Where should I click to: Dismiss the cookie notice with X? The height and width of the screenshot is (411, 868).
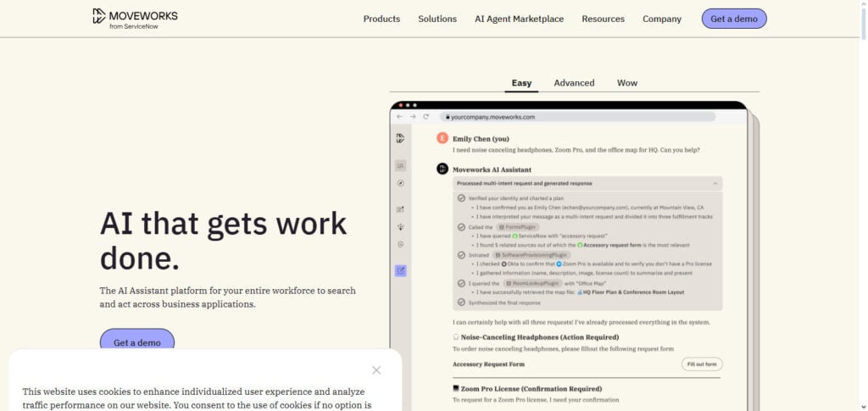[x=376, y=370]
